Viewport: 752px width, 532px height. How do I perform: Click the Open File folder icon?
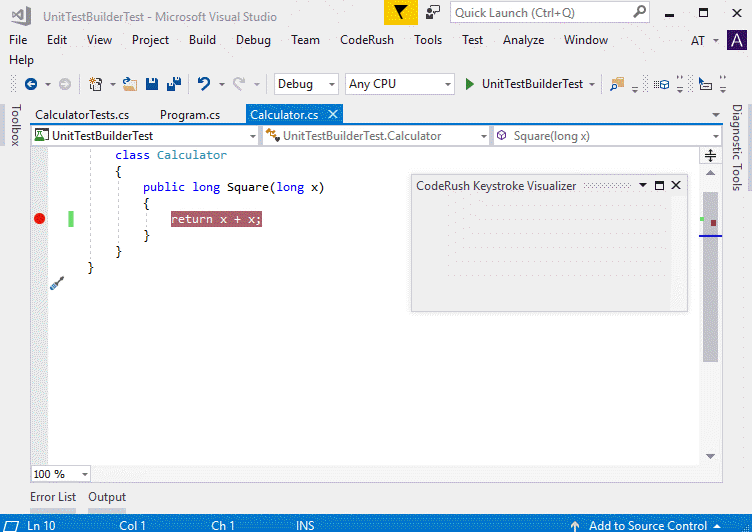132,84
